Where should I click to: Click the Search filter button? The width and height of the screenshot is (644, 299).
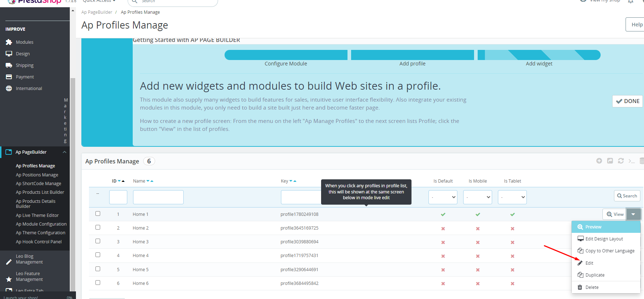[627, 196]
